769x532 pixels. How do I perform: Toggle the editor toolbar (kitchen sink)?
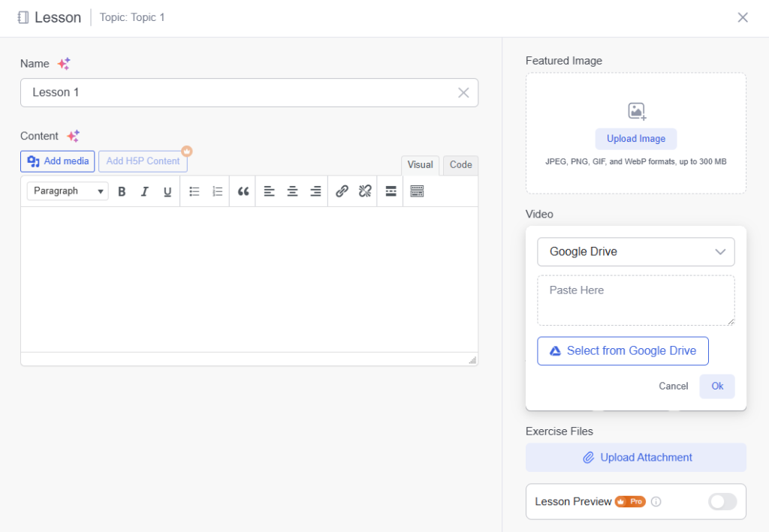tap(417, 191)
